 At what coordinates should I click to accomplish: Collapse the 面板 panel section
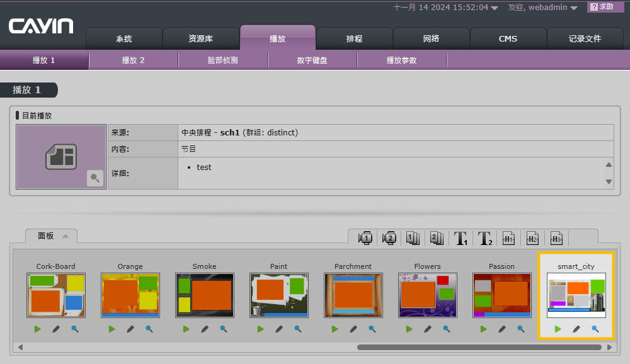tap(52, 236)
